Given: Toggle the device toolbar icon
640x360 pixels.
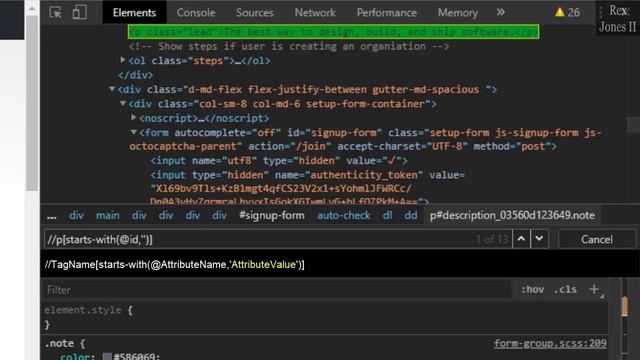Looking at the screenshot, I should [80, 12].
